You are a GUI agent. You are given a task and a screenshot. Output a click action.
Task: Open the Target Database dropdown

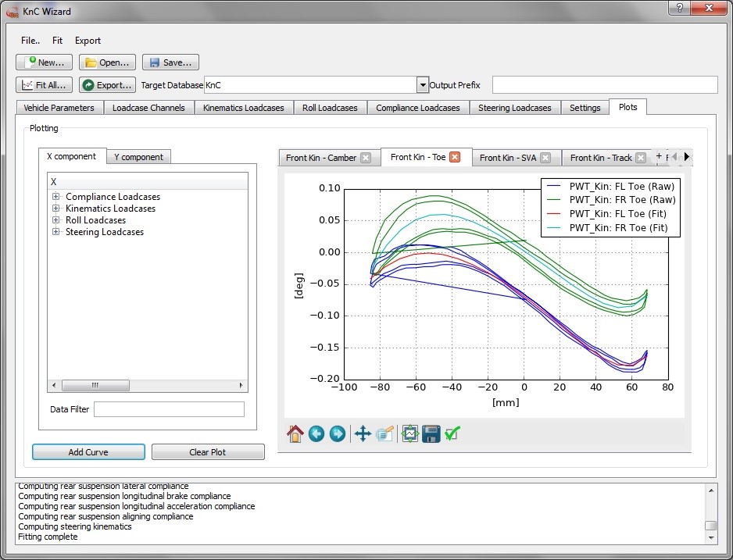(x=423, y=85)
